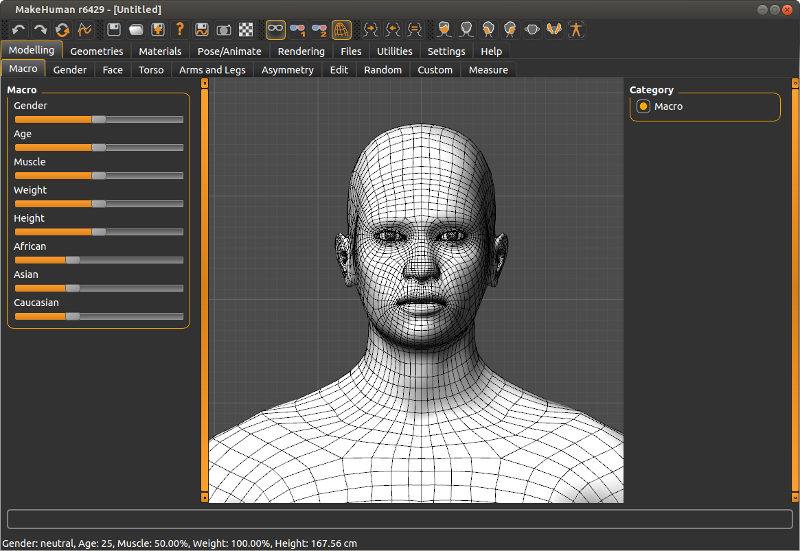800x551 pixels.
Task: Open the Geometries tab
Action: click(97, 51)
